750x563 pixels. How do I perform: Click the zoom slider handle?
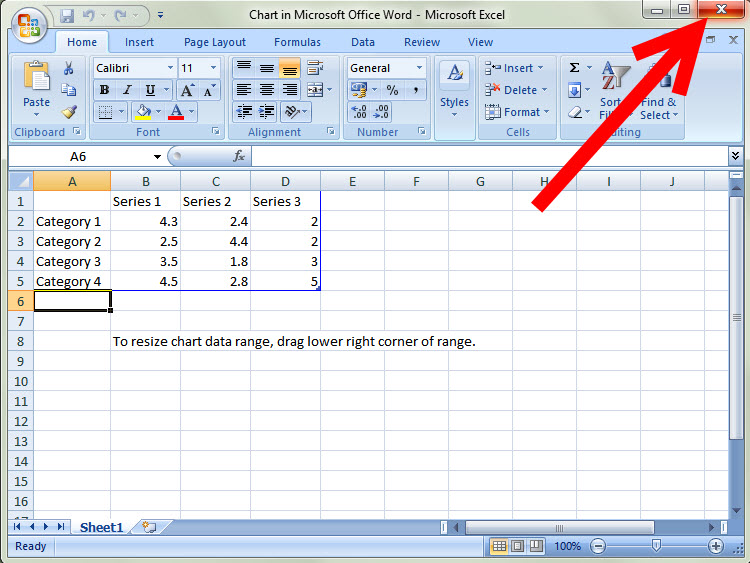656,546
